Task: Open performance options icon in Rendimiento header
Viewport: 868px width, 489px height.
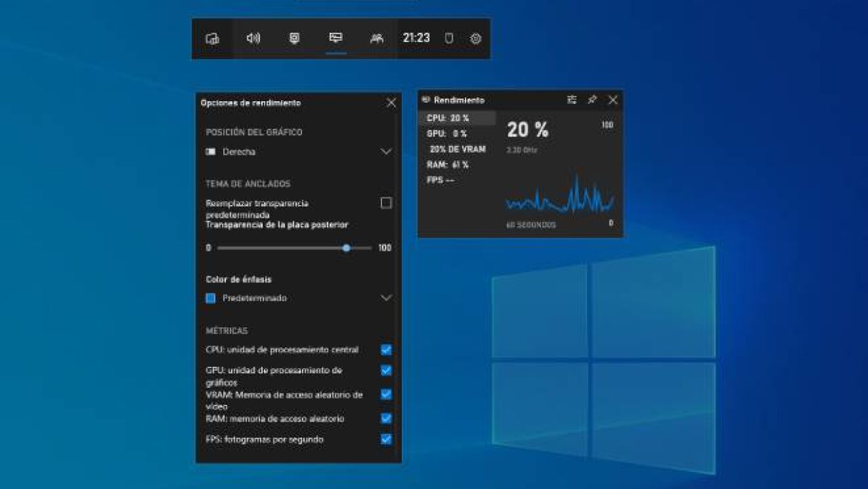Action: coord(571,100)
